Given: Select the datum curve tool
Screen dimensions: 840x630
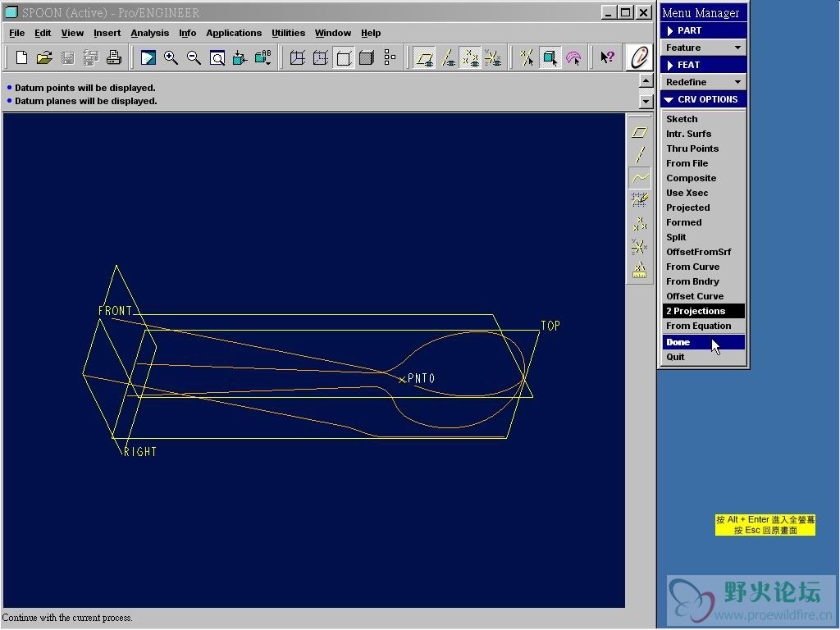Looking at the screenshot, I should click(640, 177).
